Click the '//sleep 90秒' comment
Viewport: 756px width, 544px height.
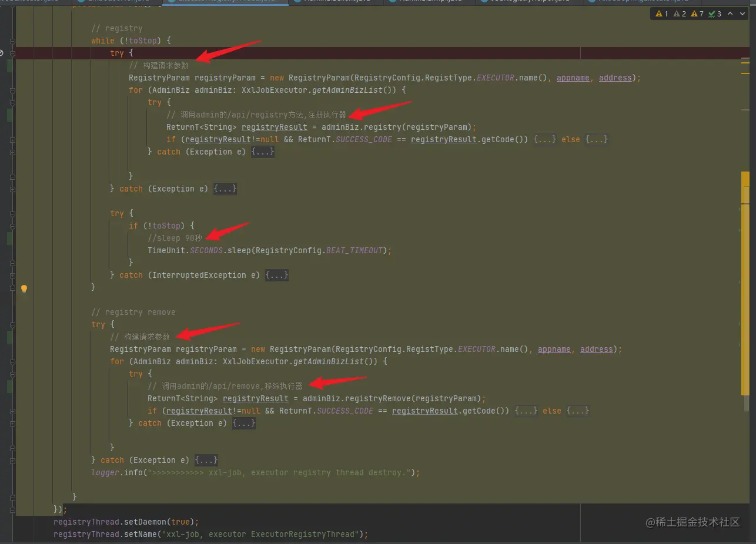(175, 238)
